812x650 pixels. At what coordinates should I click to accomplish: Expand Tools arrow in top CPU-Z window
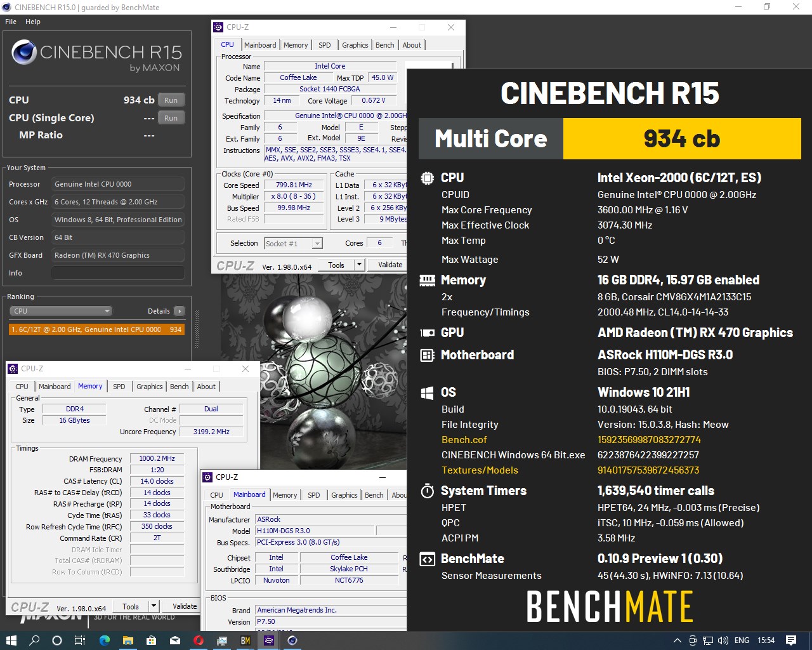coord(359,265)
